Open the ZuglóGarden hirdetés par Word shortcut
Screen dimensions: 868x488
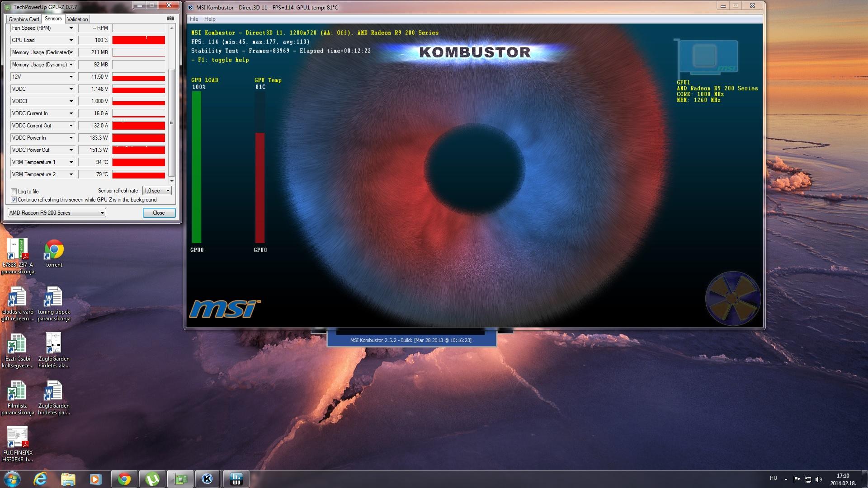point(54,398)
